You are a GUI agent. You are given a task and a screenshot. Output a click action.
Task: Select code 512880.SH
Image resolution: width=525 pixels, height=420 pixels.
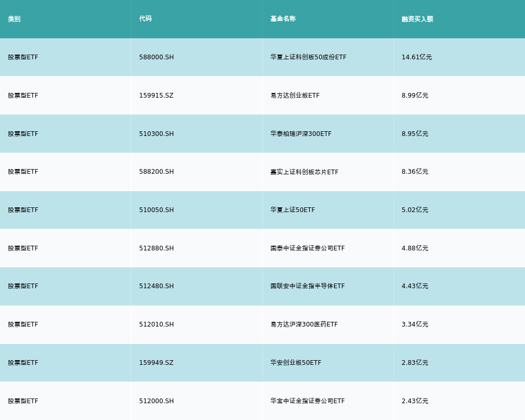tap(156, 248)
